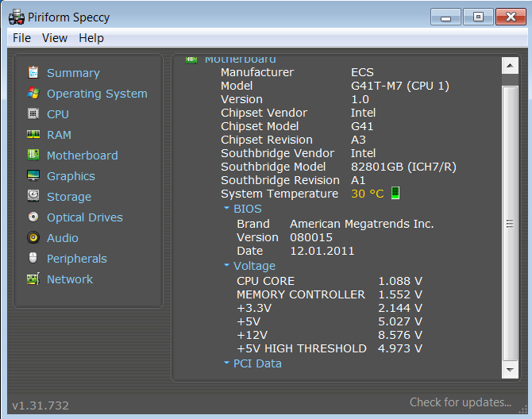The height and width of the screenshot is (419, 532).
Task: Go to the CPU section
Action: click(58, 114)
